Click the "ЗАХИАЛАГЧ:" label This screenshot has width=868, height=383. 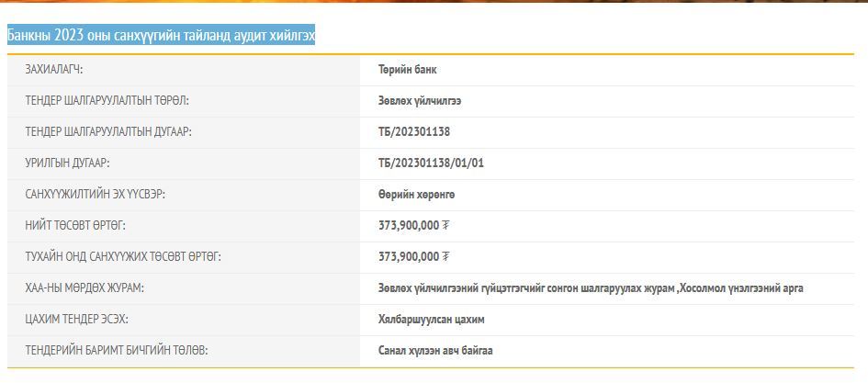point(54,70)
